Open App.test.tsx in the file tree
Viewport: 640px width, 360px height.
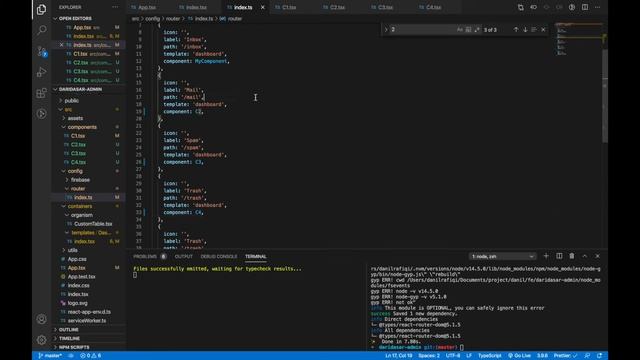81,276
